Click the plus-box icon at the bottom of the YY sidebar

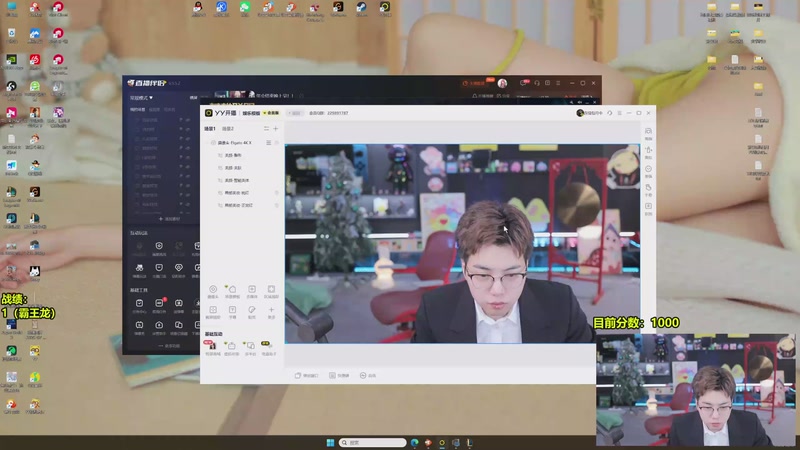pos(648,208)
